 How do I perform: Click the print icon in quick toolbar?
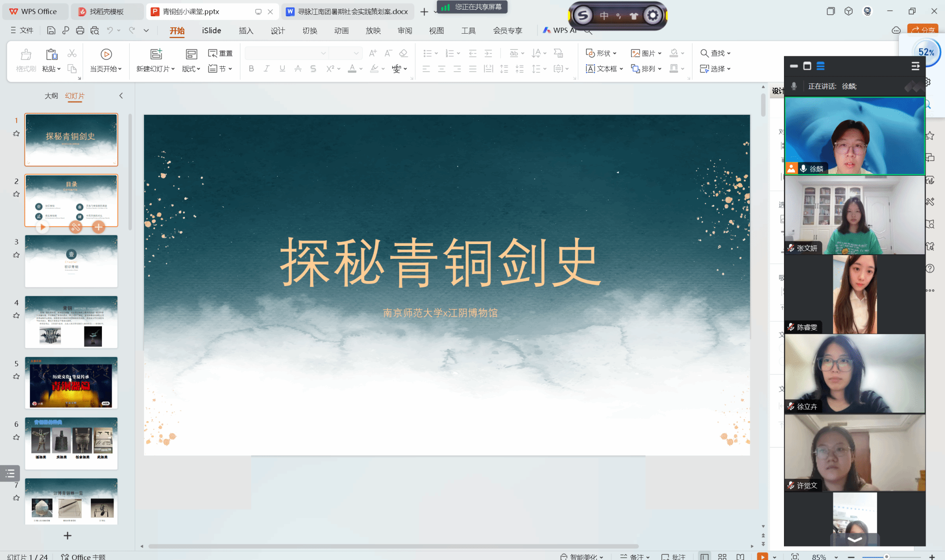[80, 30]
